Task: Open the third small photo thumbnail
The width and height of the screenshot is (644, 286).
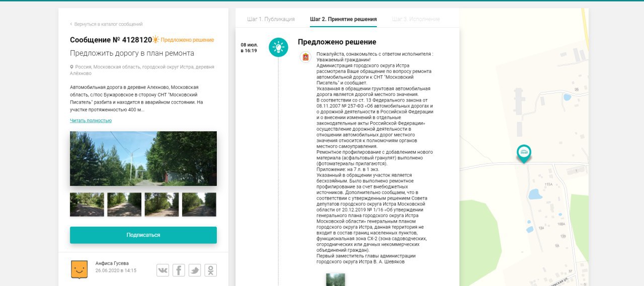Action: pyautogui.click(x=162, y=205)
